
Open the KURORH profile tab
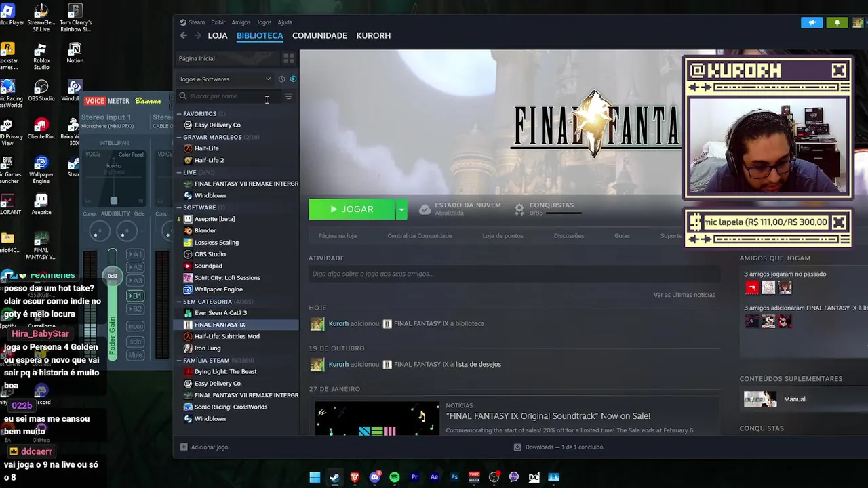point(374,35)
